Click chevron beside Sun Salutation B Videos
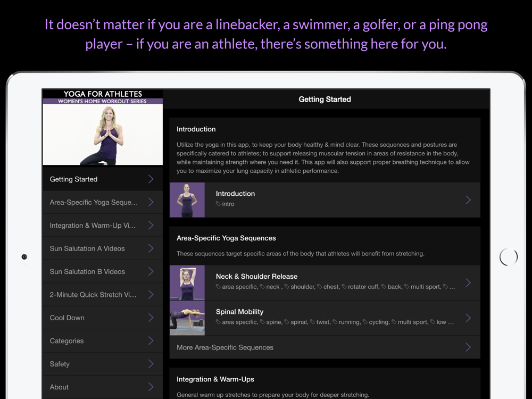Screen dimensions: 532x399 pos(151,271)
